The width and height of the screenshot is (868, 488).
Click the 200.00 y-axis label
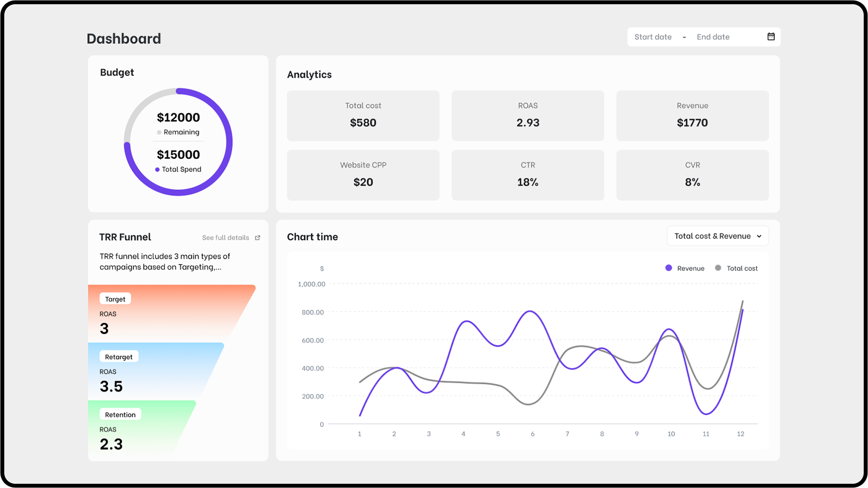tap(312, 396)
